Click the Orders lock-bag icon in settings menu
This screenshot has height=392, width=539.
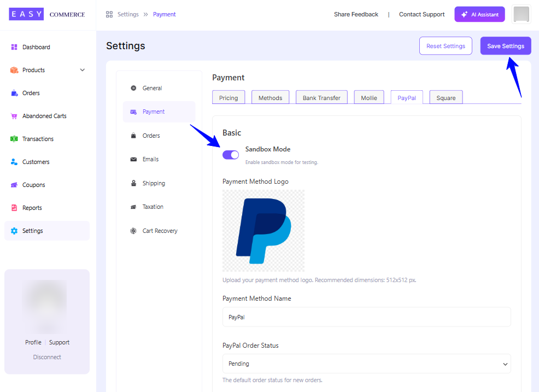(133, 136)
